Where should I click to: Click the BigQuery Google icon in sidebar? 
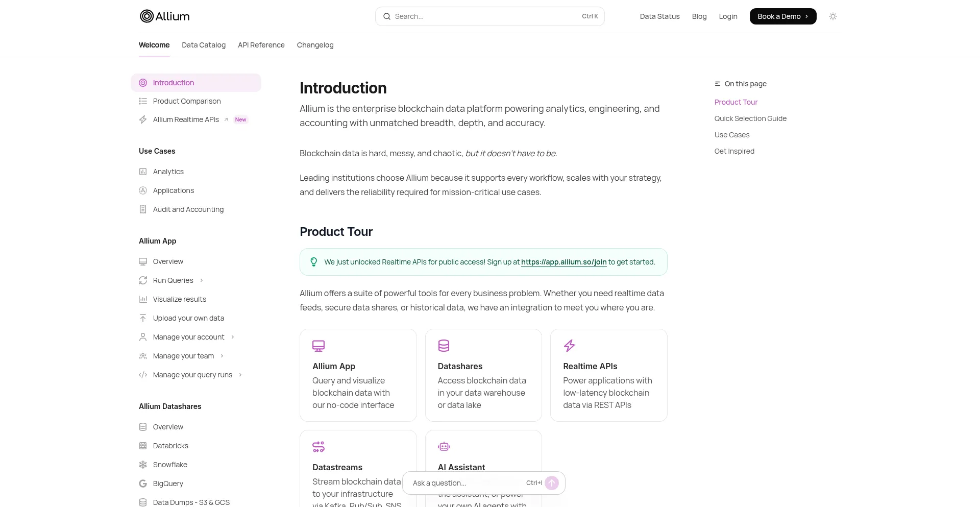tap(143, 484)
